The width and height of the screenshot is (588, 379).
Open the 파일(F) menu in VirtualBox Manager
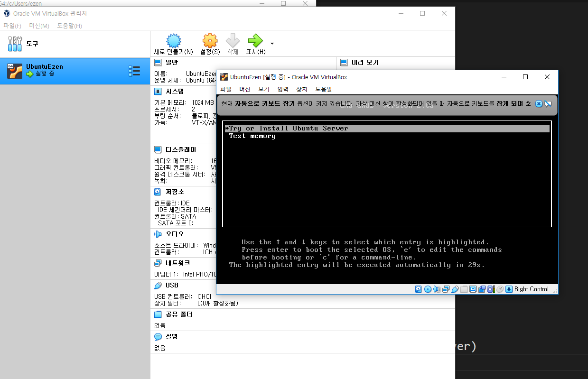(12, 26)
